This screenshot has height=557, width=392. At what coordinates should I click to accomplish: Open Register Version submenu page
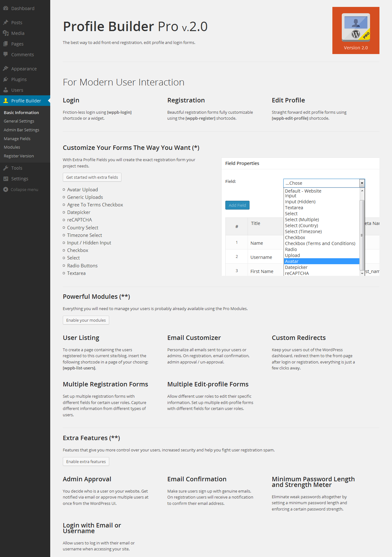tap(19, 156)
